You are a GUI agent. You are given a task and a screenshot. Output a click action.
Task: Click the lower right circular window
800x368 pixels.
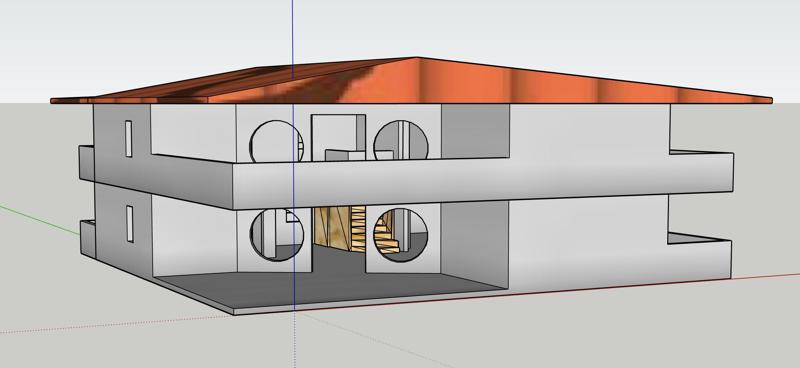point(401,235)
